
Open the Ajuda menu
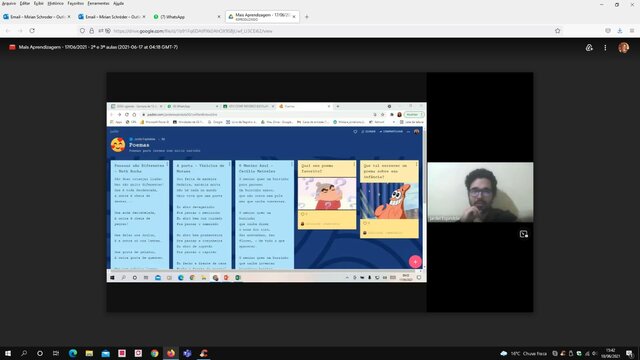118,3
